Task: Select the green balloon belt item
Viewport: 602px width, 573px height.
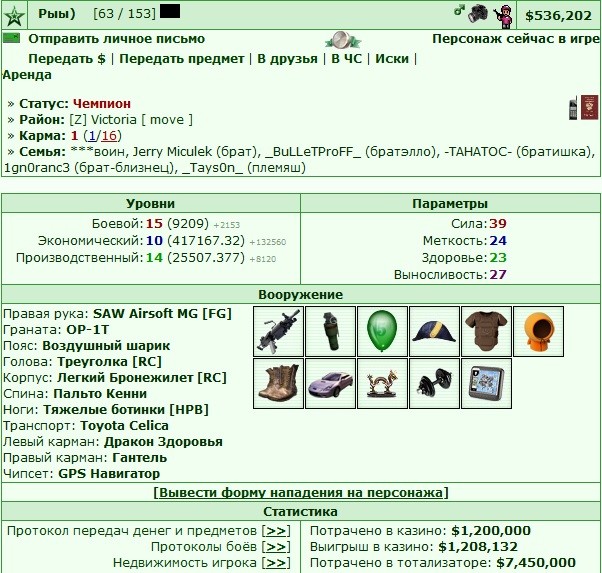Action: tap(382, 331)
